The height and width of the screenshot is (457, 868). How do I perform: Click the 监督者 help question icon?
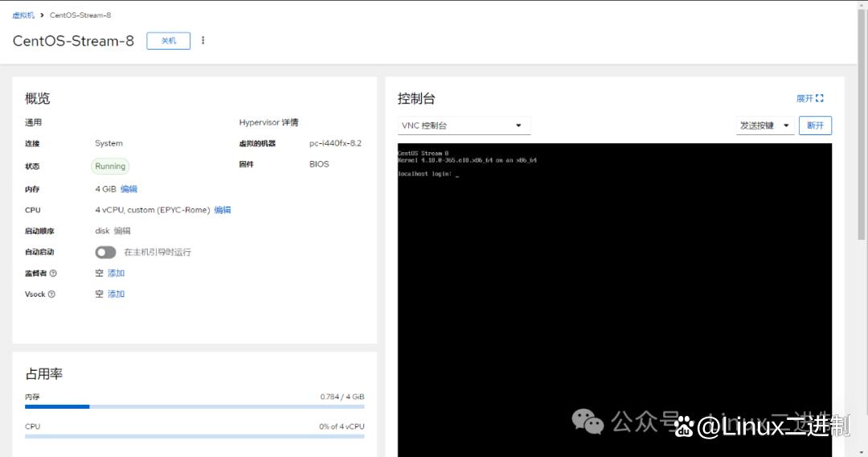[x=53, y=273]
